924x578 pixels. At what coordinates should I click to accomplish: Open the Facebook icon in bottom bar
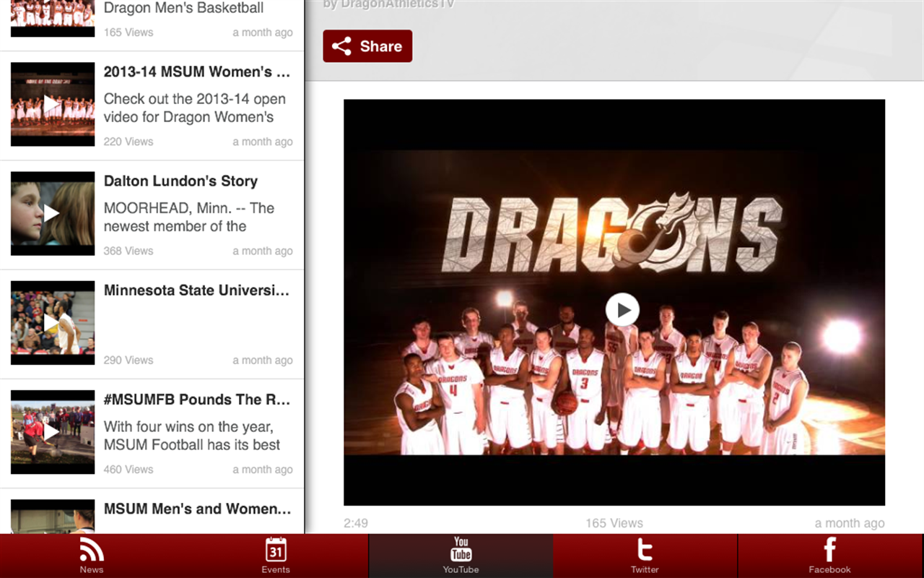click(x=829, y=550)
